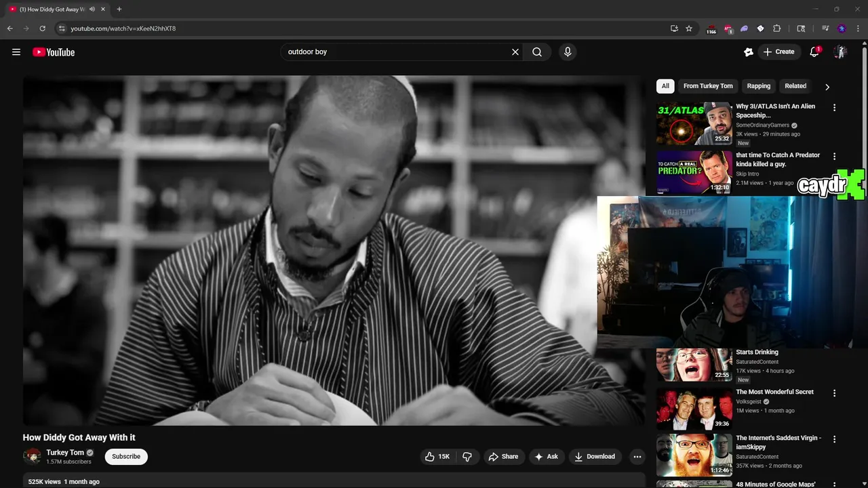This screenshot has height=488, width=868.
Task: Click the Create button
Action: (x=778, y=52)
